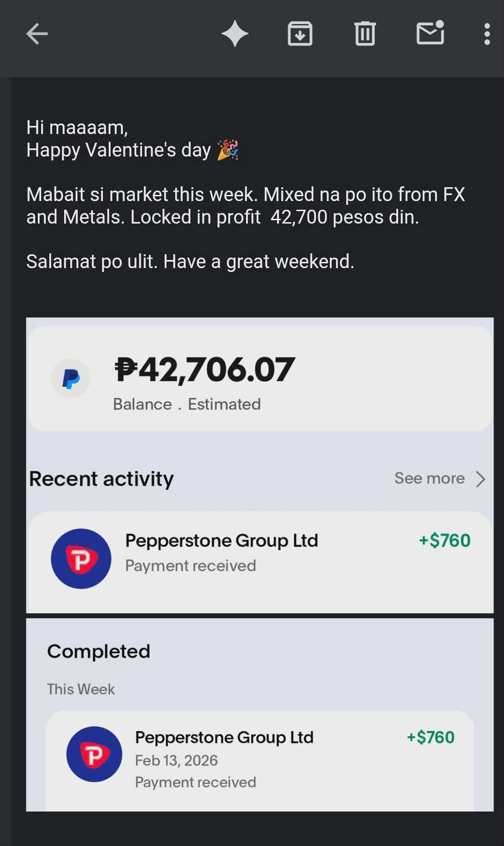Mark the email as unread
504x846 pixels.
[430, 33]
